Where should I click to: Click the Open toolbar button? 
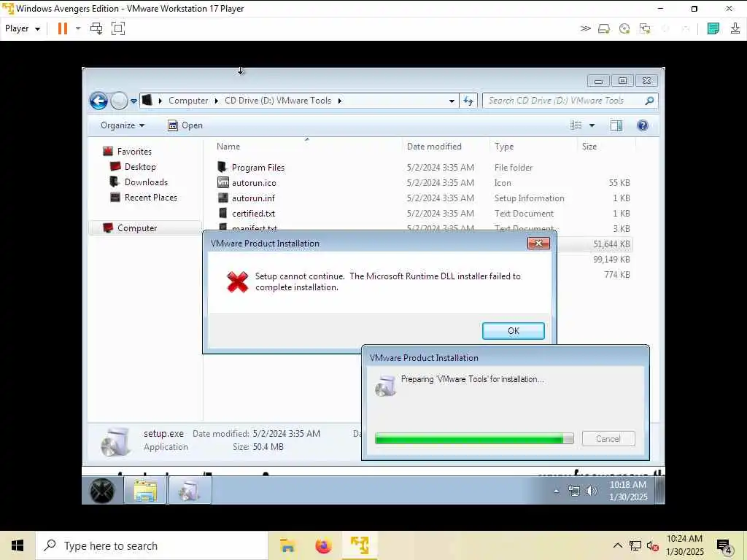click(x=185, y=125)
